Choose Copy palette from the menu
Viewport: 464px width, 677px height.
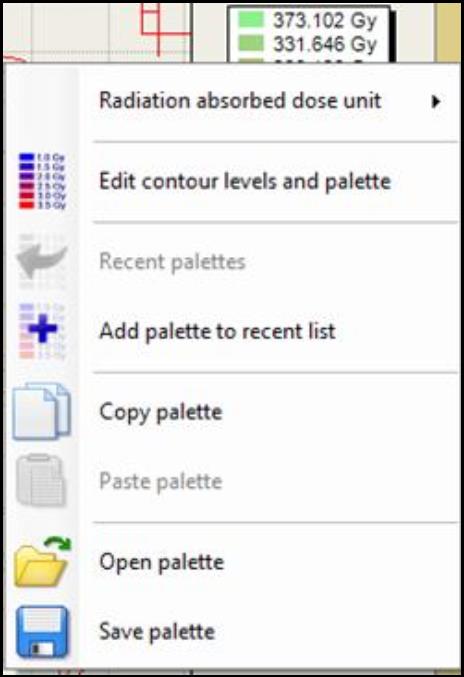point(161,412)
